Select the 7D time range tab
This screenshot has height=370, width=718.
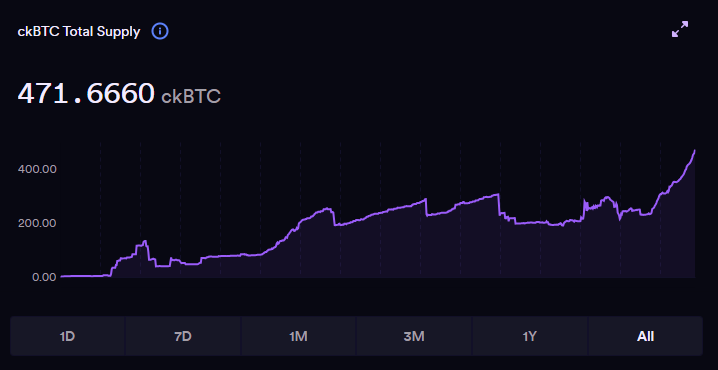[183, 336]
